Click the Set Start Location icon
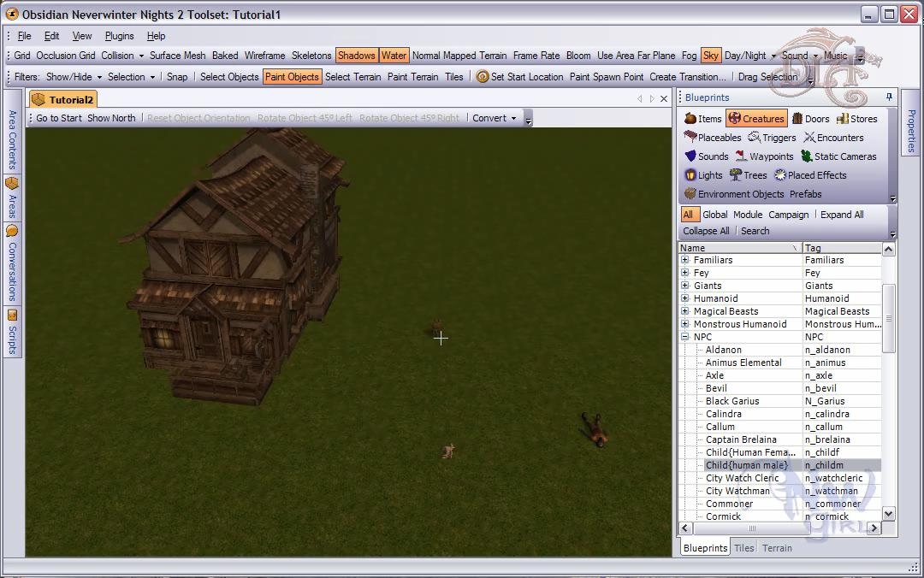The width and height of the screenshot is (924, 578). click(x=483, y=77)
